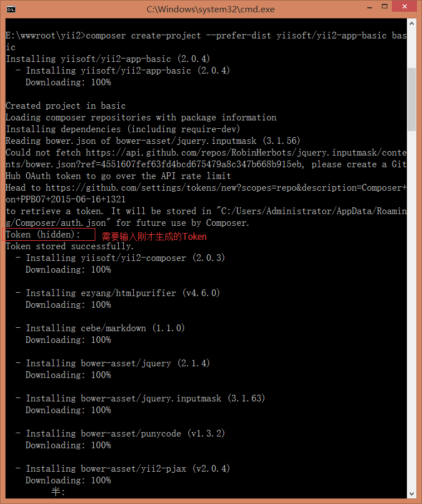Open the cmd.exe system menu icon
The height and width of the screenshot is (504, 422).
point(11,9)
